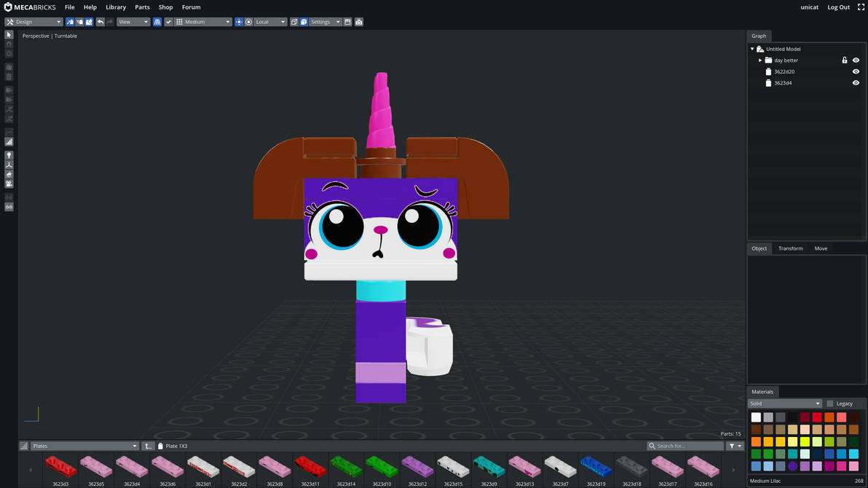This screenshot has width=868, height=488.
Task: Switch to the Move tab
Action: [821, 248]
